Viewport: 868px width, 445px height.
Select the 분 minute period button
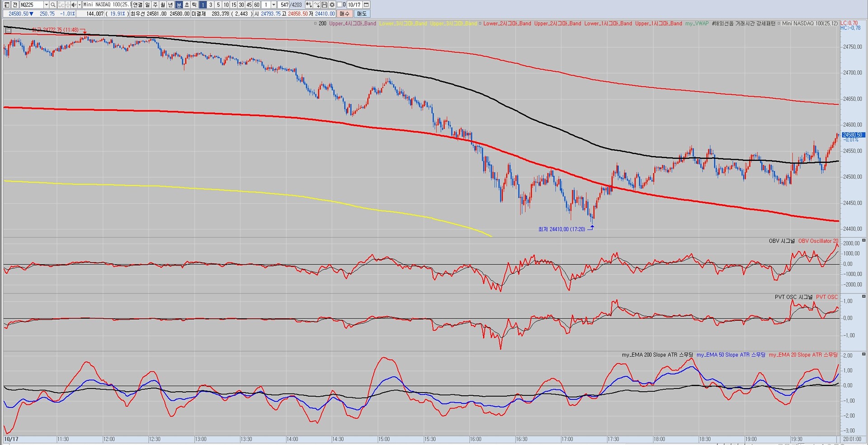tap(179, 5)
